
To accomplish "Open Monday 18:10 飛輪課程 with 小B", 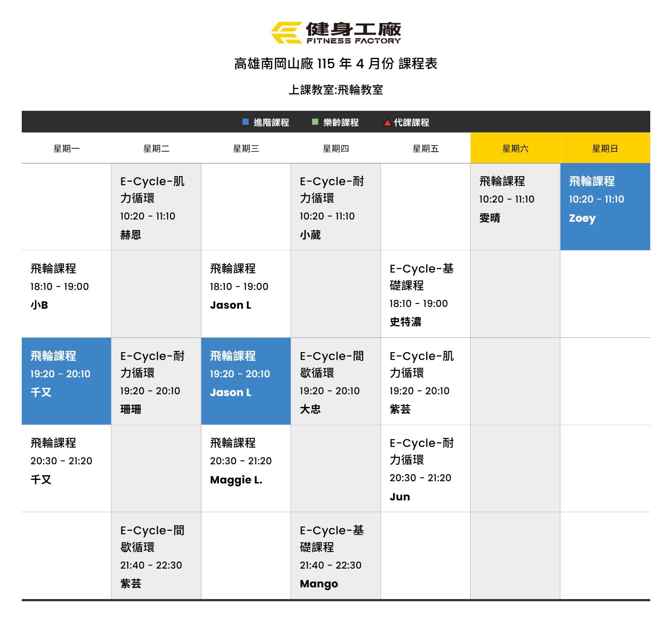I will pos(67,294).
